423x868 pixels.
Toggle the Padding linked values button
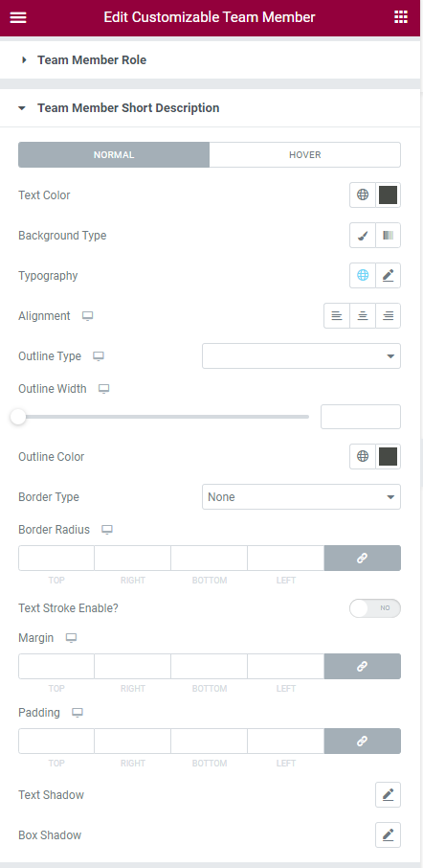(362, 741)
